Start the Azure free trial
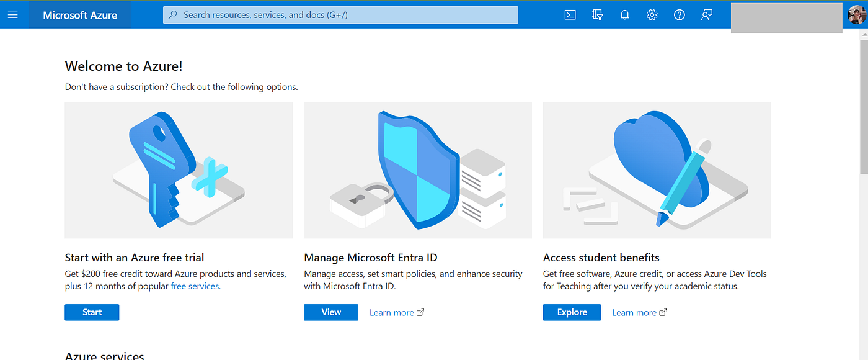 [x=92, y=312]
